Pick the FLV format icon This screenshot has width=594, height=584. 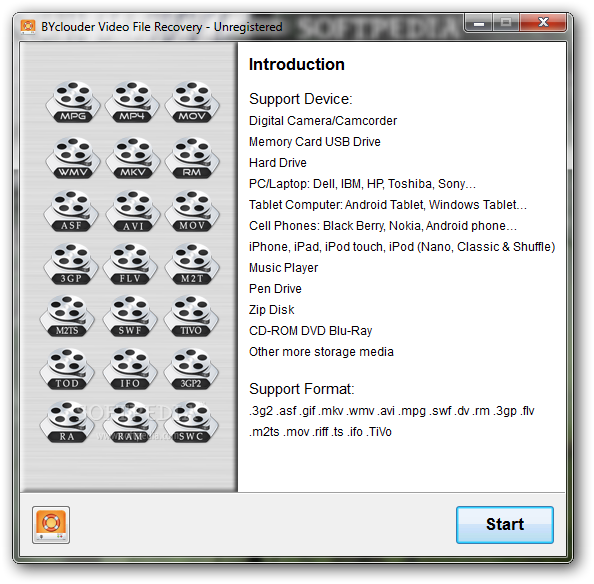(130, 264)
